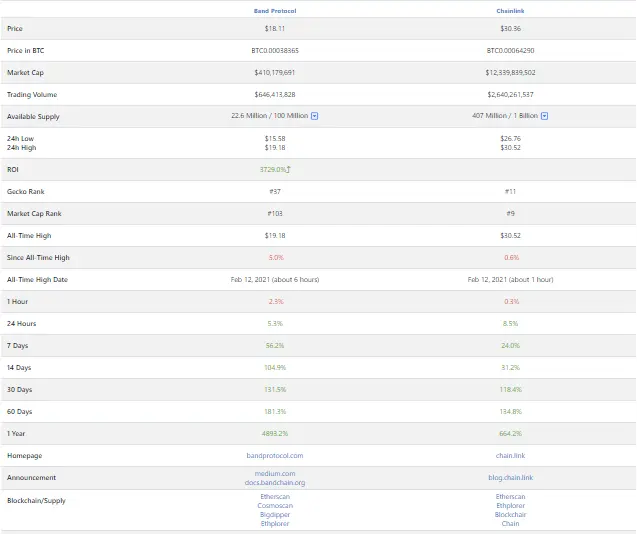
Task: Click 7 Days change 24.0%
Action: (x=510, y=345)
